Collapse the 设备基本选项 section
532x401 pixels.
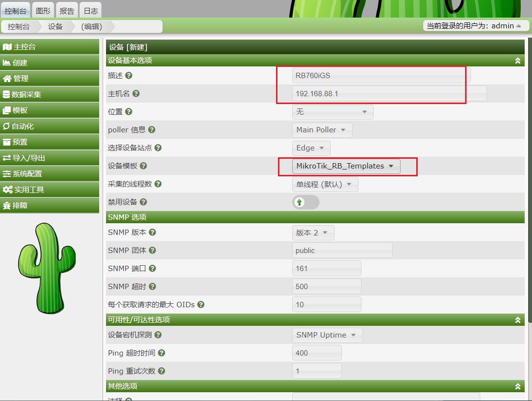click(517, 61)
